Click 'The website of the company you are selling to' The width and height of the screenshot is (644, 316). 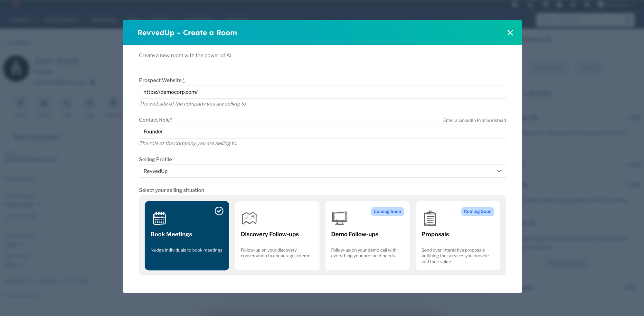pos(193,104)
